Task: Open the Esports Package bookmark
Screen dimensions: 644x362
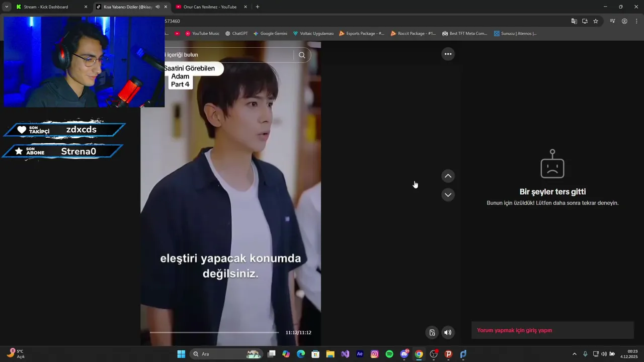Action: click(362, 34)
